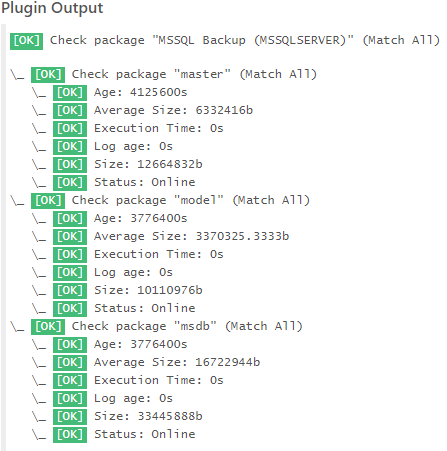447x451 pixels.
Task: Select Average Size: 3370325.3333b line
Action: tap(191, 236)
